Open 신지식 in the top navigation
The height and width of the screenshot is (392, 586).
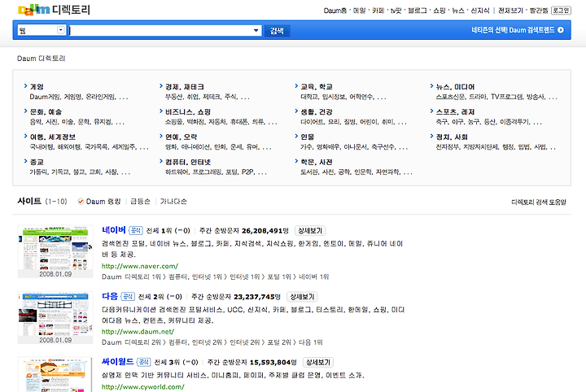(480, 11)
